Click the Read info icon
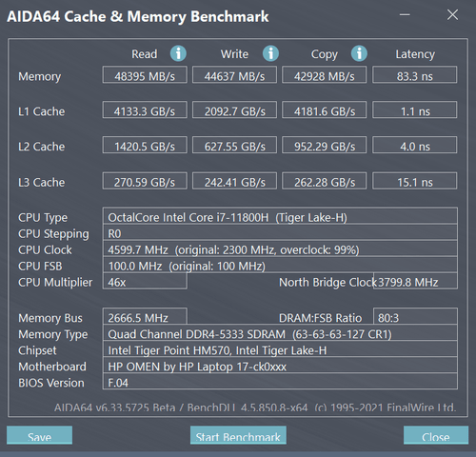This screenshot has width=476, height=457. tap(178, 53)
